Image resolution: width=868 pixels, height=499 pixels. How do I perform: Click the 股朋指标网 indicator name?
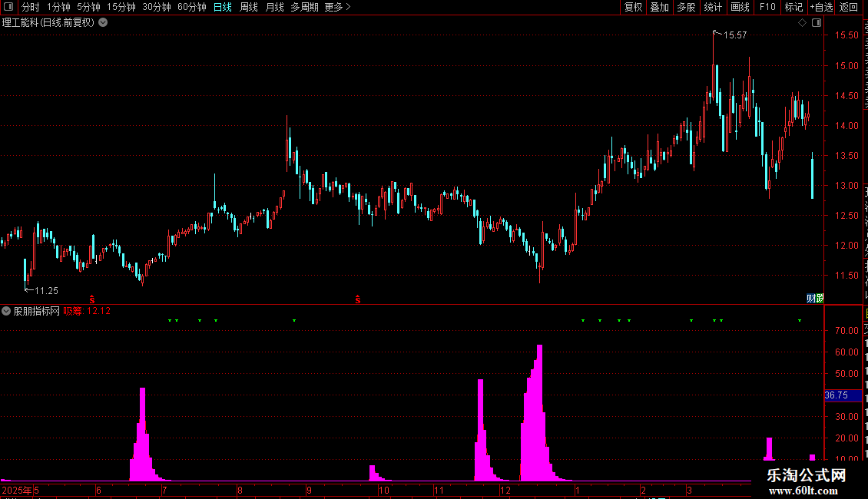tap(37, 311)
